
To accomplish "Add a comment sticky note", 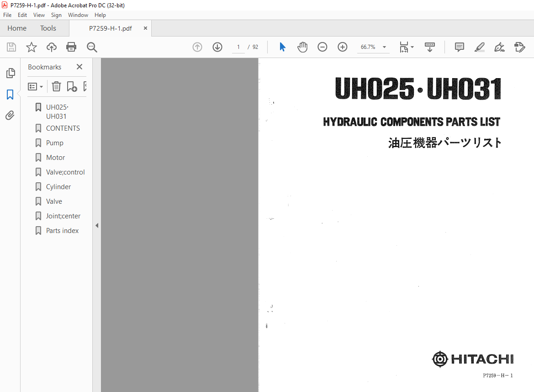I will tap(460, 47).
